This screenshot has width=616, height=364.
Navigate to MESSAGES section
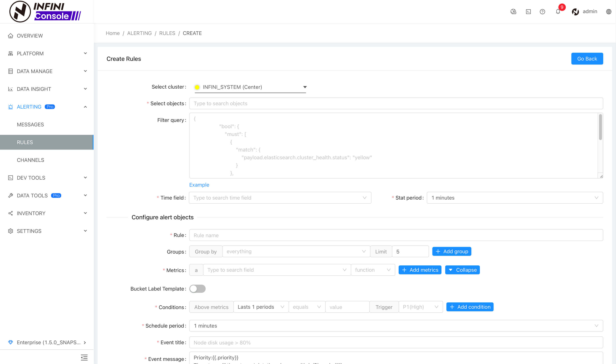[30, 124]
